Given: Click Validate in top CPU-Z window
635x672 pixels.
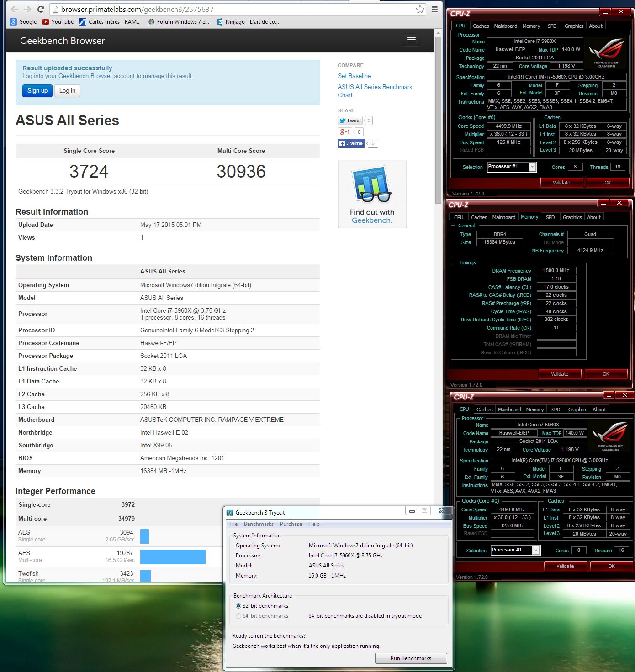Looking at the screenshot, I should click(x=561, y=183).
